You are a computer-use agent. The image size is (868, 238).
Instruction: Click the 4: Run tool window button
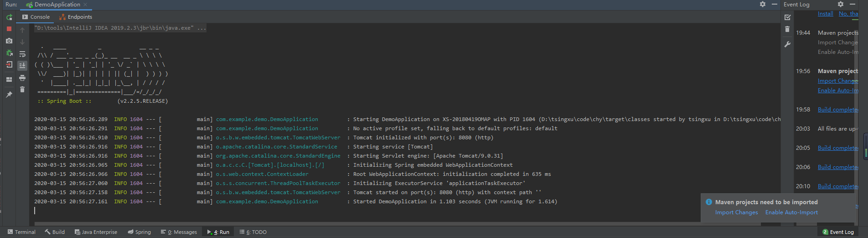[x=218, y=232]
